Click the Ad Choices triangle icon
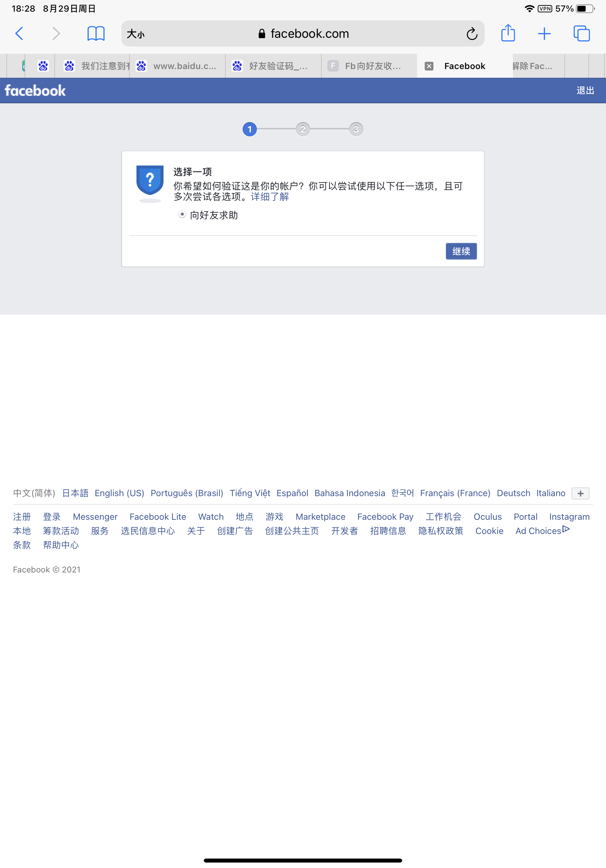 (566, 529)
